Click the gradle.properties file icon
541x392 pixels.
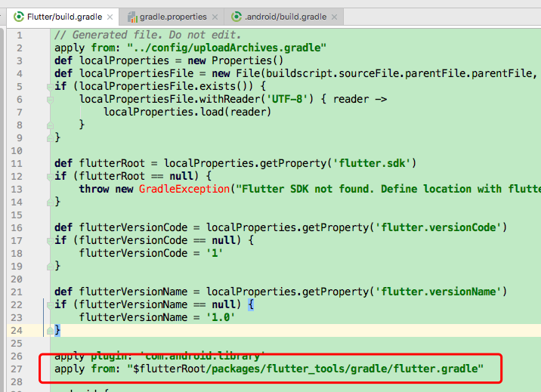click(132, 17)
